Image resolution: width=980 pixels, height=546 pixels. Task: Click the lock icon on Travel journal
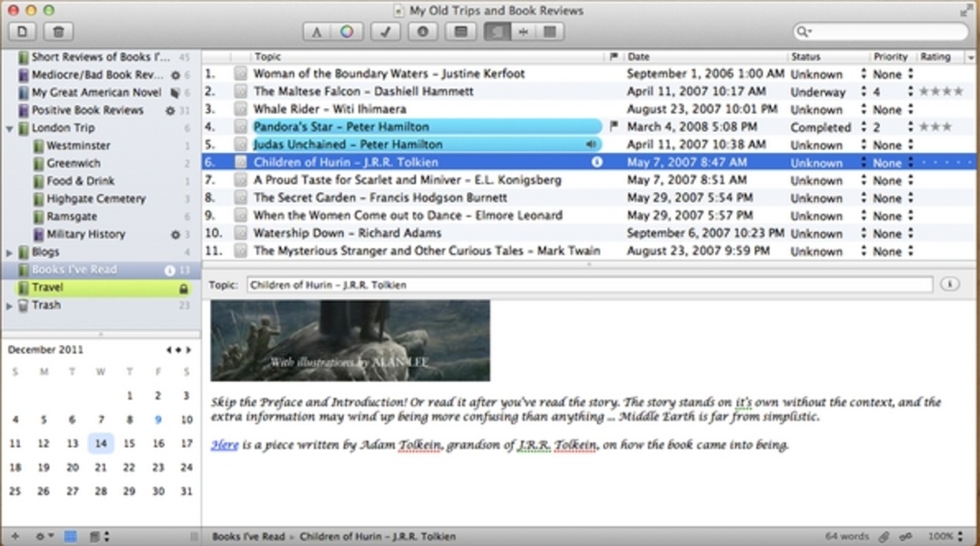[183, 288]
